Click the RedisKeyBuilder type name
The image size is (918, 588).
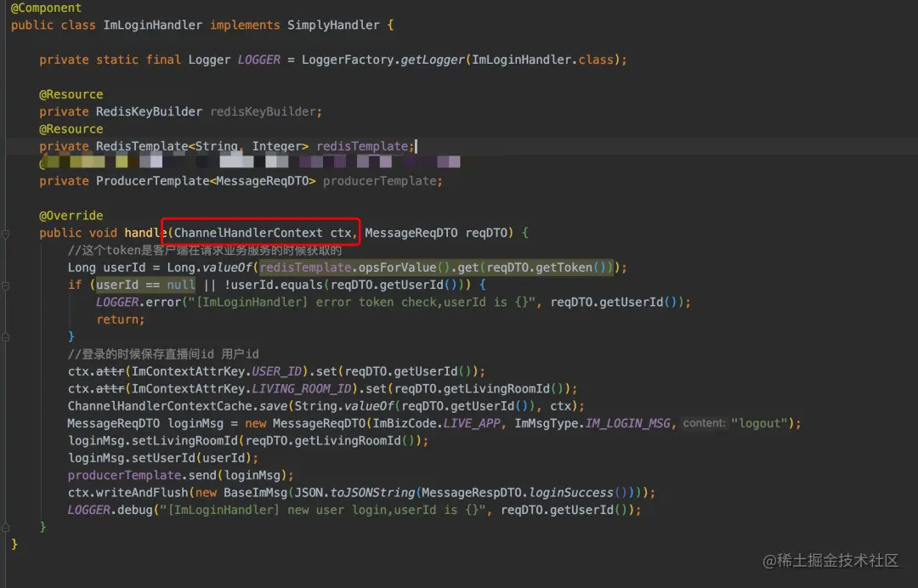(149, 111)
